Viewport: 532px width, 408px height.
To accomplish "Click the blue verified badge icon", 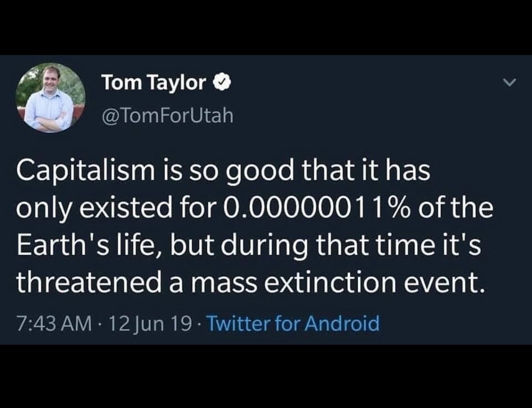I will [x=220, y=82].
